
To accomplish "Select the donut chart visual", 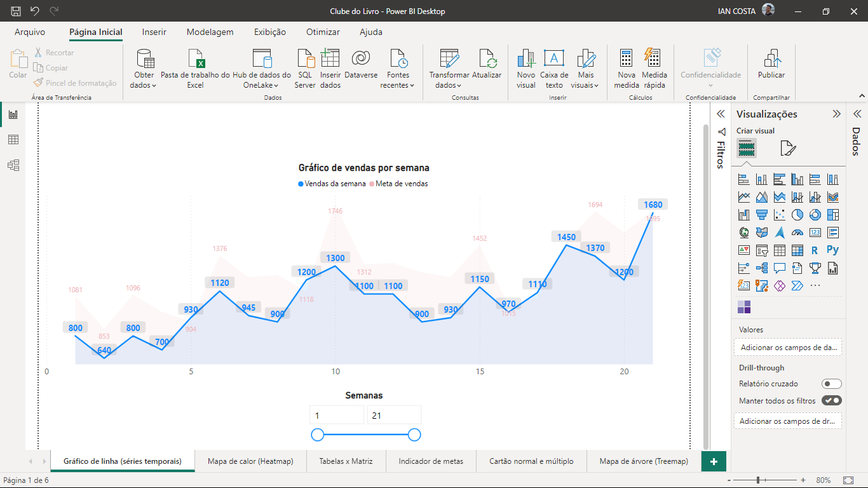I will [815, 215].
